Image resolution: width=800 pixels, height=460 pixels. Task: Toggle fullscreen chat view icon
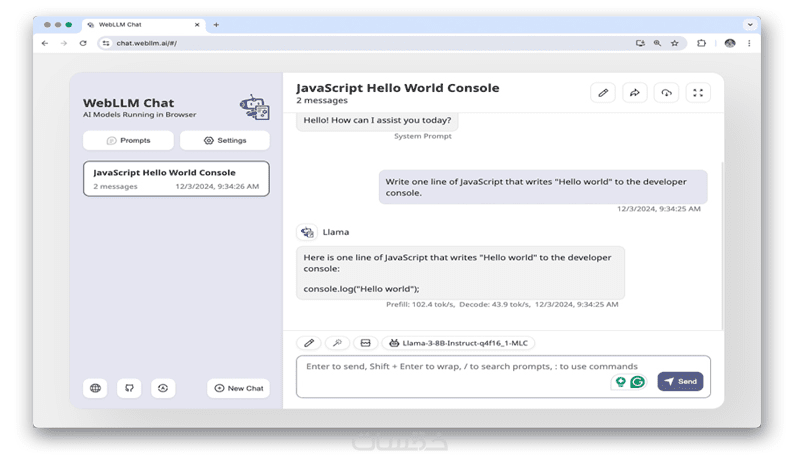pos(698,93)
